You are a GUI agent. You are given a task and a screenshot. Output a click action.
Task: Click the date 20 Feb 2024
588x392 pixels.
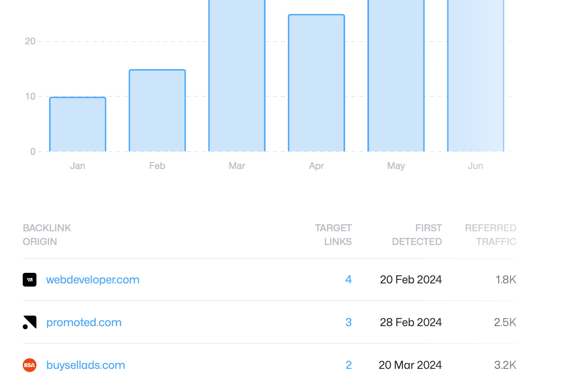tap(411, 279)
